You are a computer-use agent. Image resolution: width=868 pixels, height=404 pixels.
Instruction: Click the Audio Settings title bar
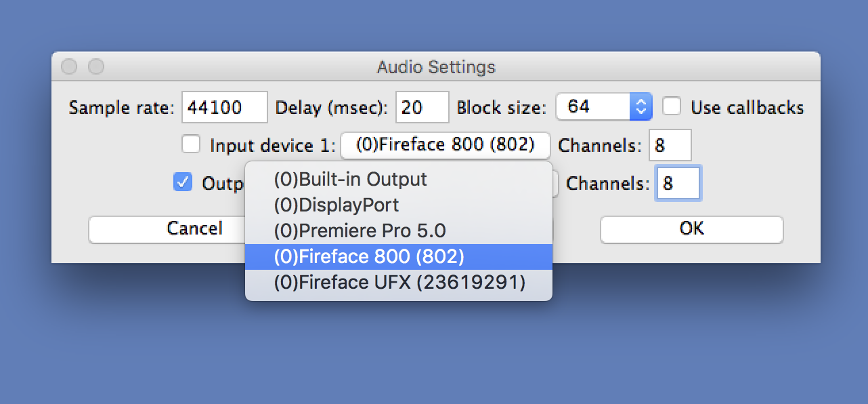point(436,67)
